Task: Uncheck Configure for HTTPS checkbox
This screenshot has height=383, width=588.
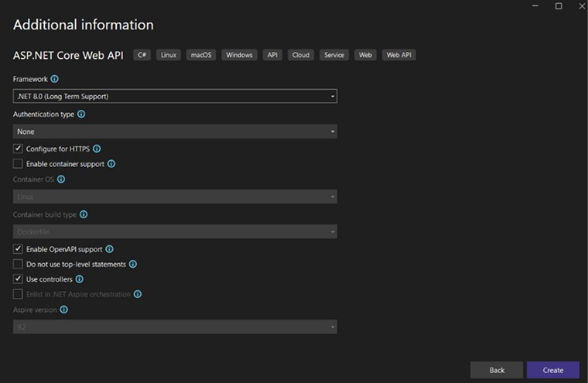Action: point(18,149)
